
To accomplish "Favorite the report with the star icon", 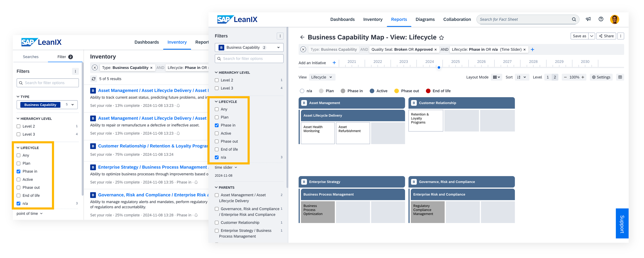I will 441,37.
